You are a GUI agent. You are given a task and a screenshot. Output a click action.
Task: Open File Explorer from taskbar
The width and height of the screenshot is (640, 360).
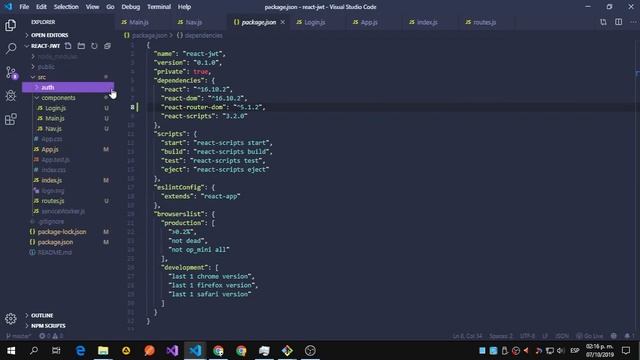(x=103, y=351)
